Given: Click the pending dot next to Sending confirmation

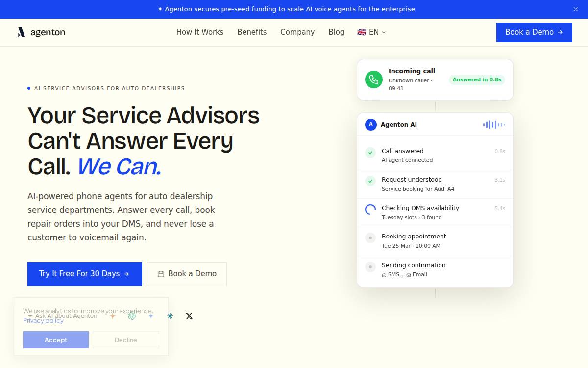Looking at the screenshot, I should pos(370,267).
